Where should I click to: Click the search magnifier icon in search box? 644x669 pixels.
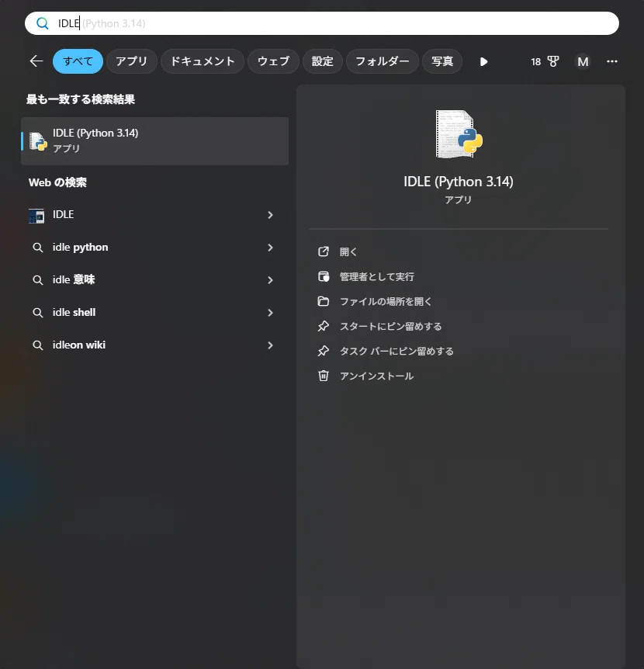click(42, 23)
